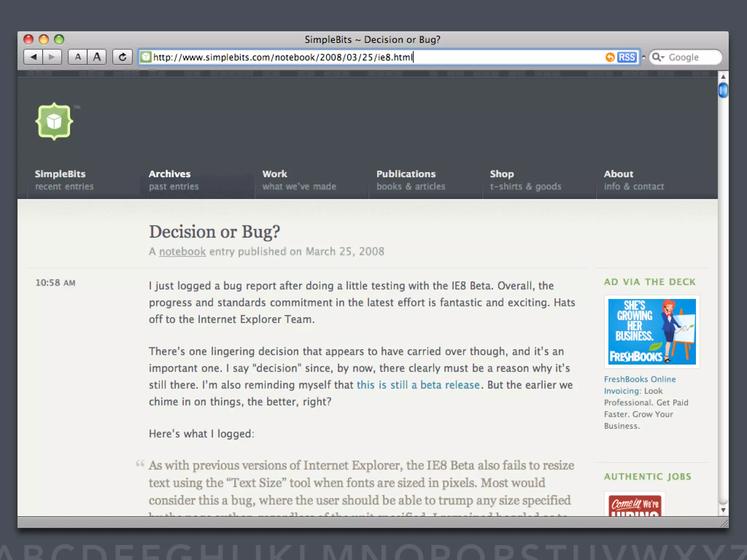Viewport: 747px width, 560px height.
Task: Increase text size with large A button
Action: pos(97,57)
